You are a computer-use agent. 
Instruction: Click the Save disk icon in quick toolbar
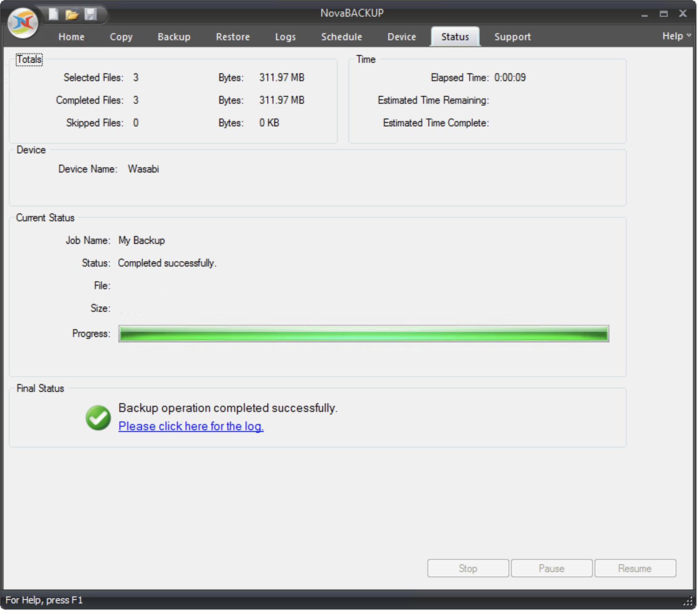pyautogui.click(x=91, y=14)
